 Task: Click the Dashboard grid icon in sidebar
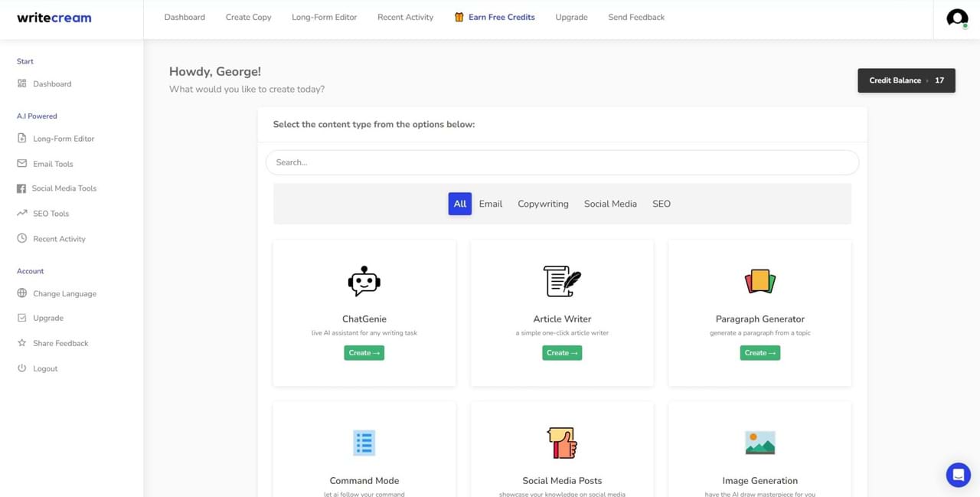point(21,83)
